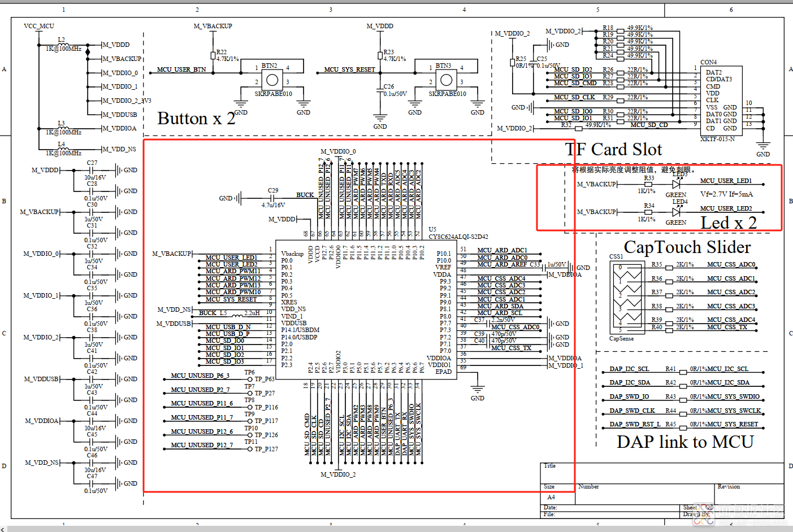The height and width of the screenshot is (532, 793).
Task: Click the MCU_USER_LED1 label beside LED3
Action: 726,181
